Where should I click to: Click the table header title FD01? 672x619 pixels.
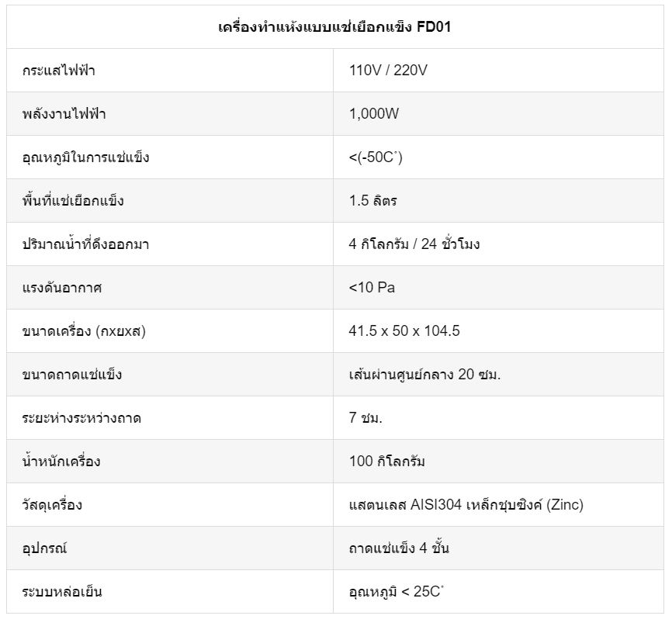[x=334, y=27]
